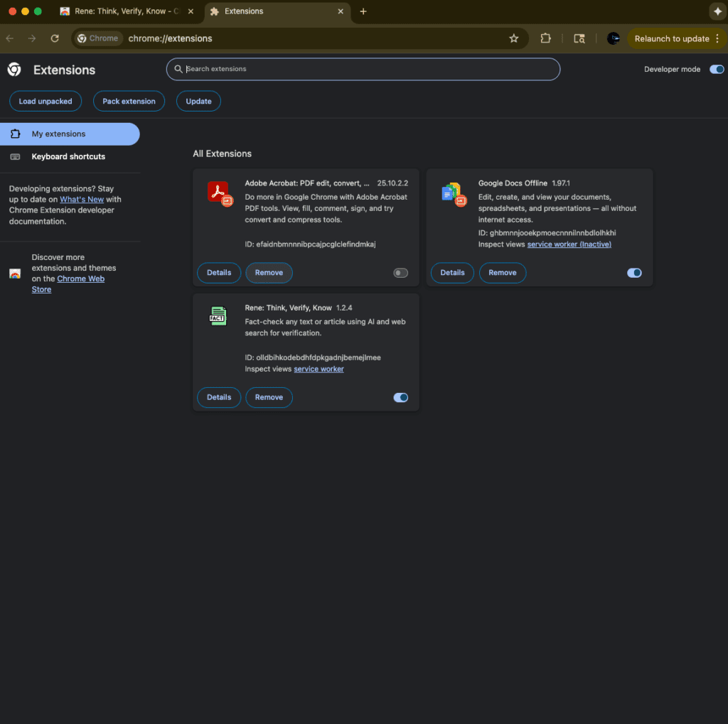Disable the Rene: Think, Verify, Know extension

[x=401, y=398]
